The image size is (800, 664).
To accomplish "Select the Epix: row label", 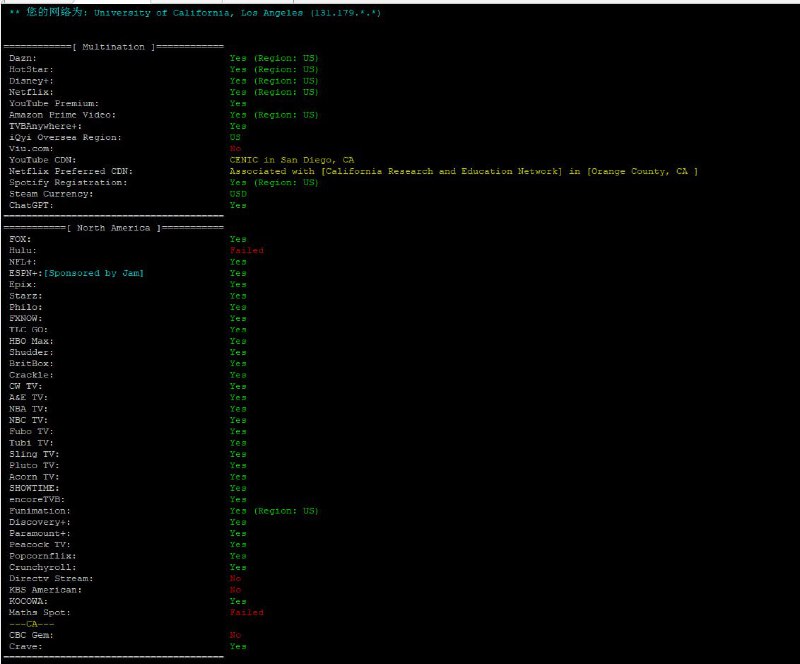I will (23, 284).
